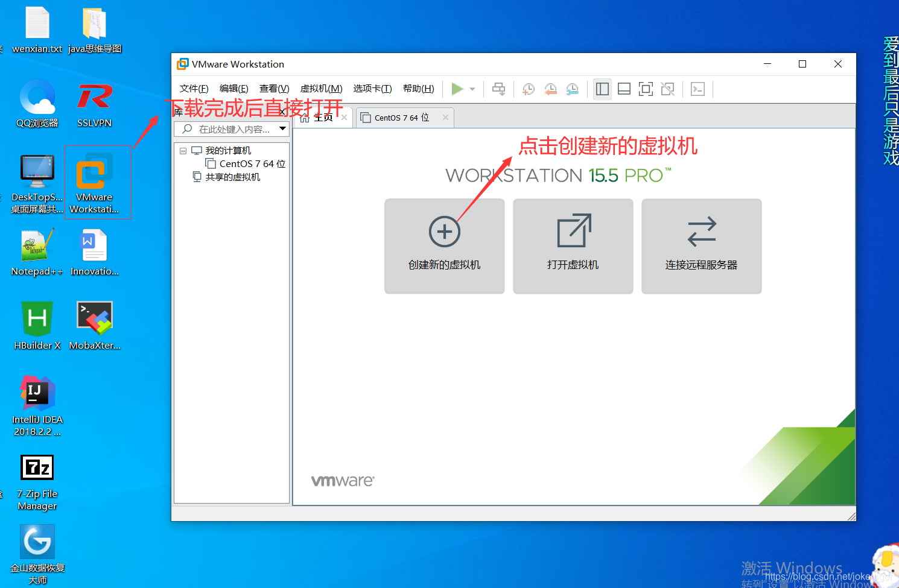899x588 pixels.
Task: Open the 编辑(E) menu
Action: point(234,89)
